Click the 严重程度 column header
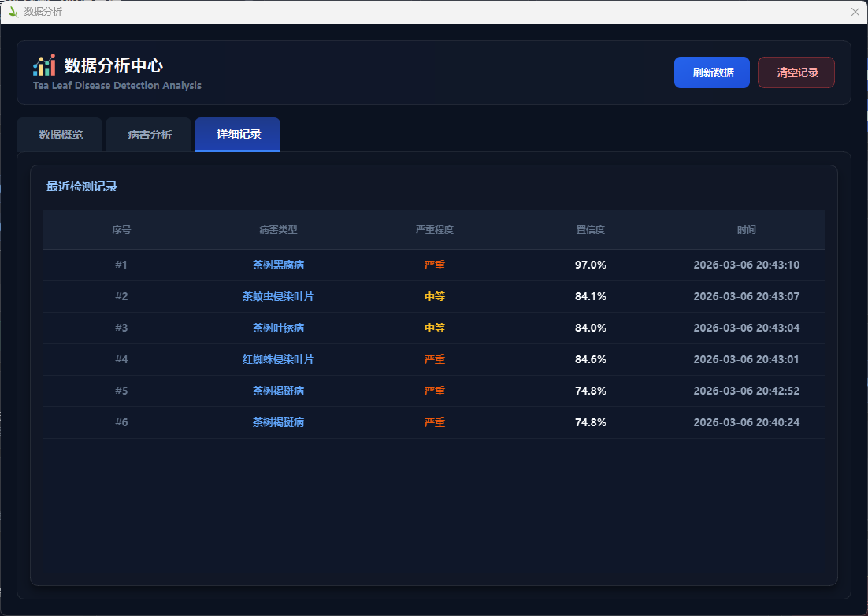Image resolution: width=868 pixels, height=616 pixels. click(x=435, y=230)
